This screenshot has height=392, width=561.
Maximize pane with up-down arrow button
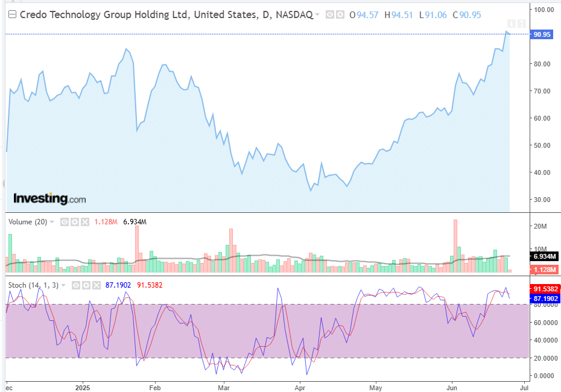(x=522, y=24)
